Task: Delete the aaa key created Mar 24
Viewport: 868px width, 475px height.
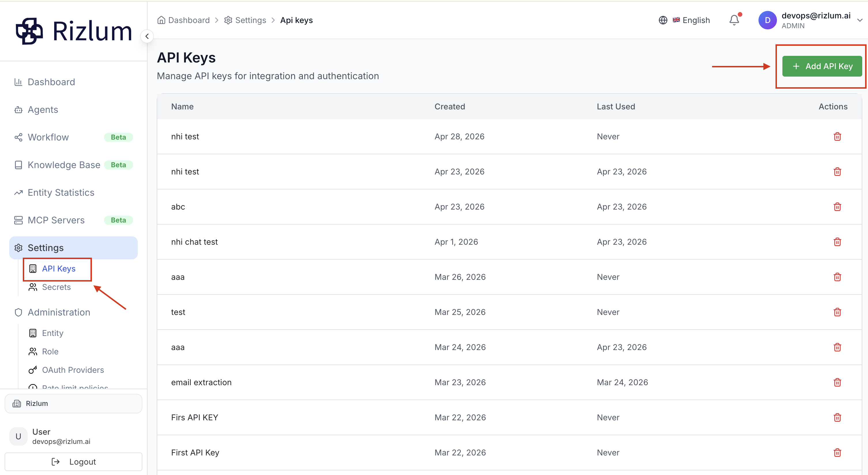Action: pos(837,347)
